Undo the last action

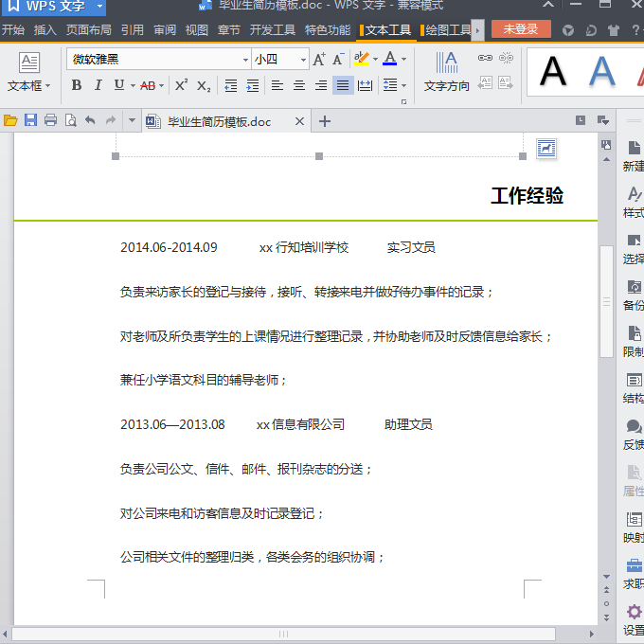point(90,120)
